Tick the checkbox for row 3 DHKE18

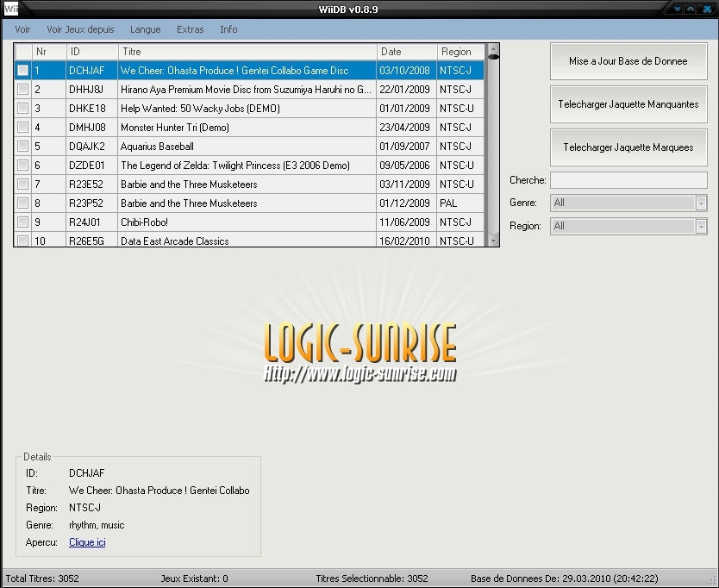(22, 109)
